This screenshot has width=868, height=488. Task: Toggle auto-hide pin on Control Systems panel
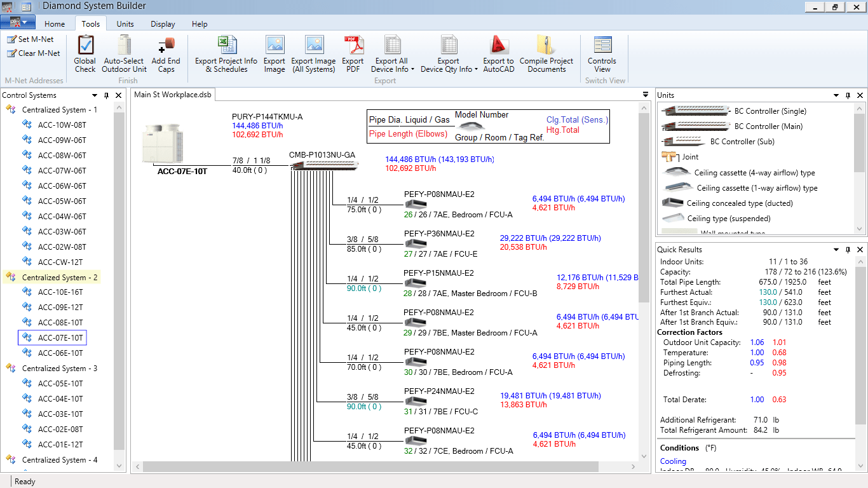tap(107, 95)
